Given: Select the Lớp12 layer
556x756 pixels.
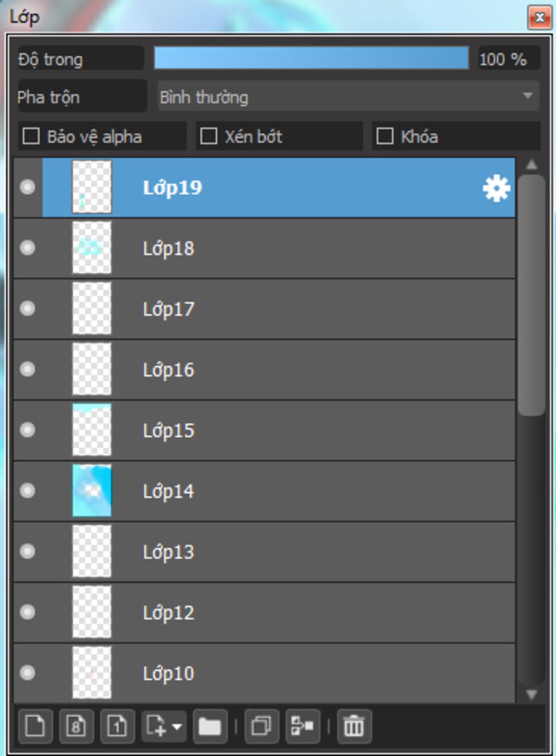Looking at the screenshot, I should [x=264, y=613].
